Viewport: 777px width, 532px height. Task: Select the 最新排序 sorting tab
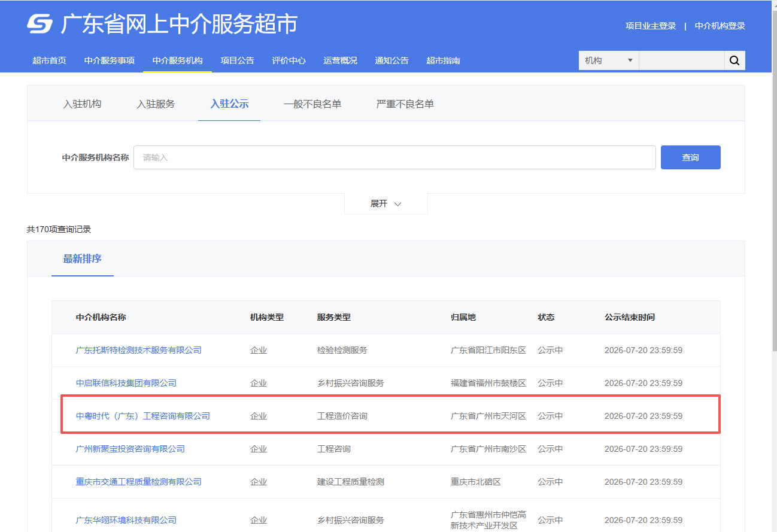pyautogui.click(x=83, y=259)
